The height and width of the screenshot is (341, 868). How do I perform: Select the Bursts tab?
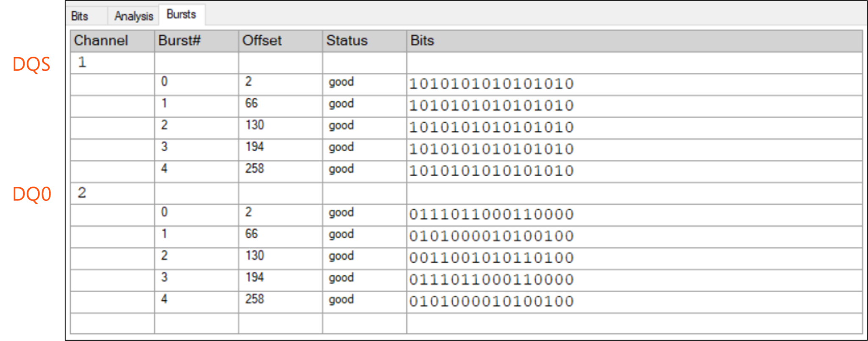pyautogui.click(x=181, y=14)
